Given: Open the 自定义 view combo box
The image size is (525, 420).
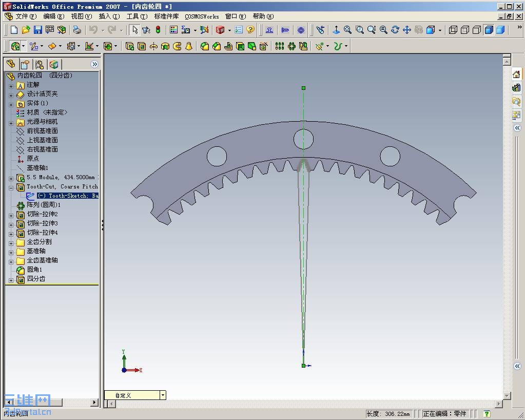Looking at the screenshot, I should pos(135,395).
